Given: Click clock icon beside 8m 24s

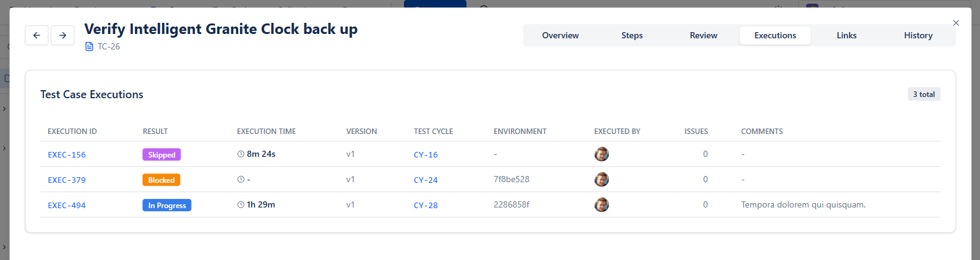Looking at the screenshot, I should coord(241,154).
